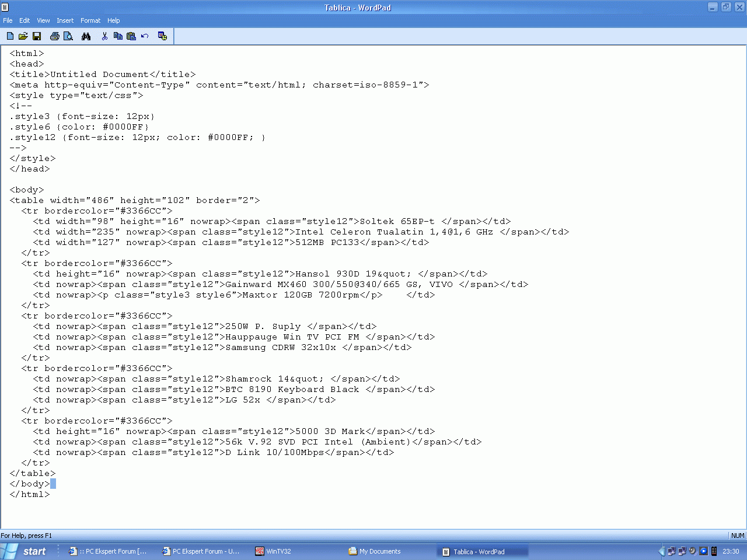Viewport: 747px width, 560px height.
Task: Open Print Preview from the toolbar
Action: click(68, 36)
